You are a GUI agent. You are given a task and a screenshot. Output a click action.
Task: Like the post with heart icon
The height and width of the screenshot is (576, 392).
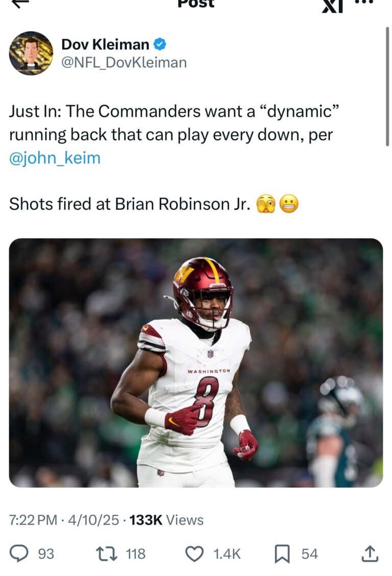coord(194,554)
